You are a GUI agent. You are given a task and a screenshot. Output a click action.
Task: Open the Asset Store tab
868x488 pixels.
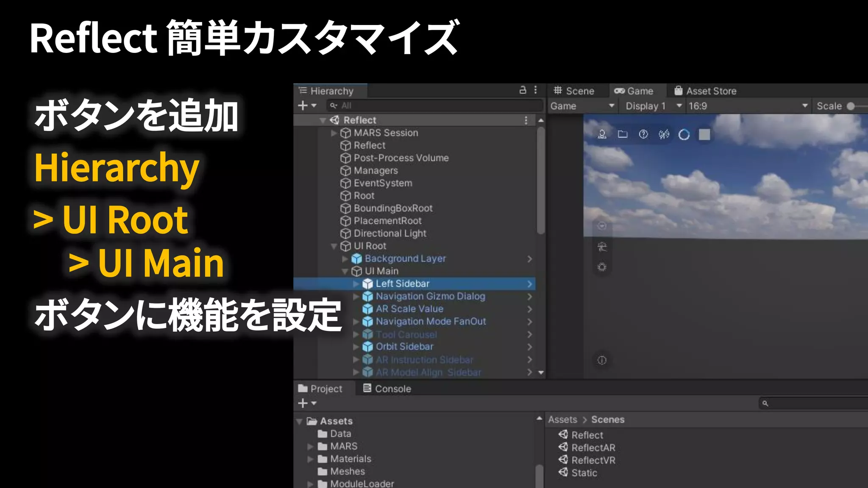(705, 91)
